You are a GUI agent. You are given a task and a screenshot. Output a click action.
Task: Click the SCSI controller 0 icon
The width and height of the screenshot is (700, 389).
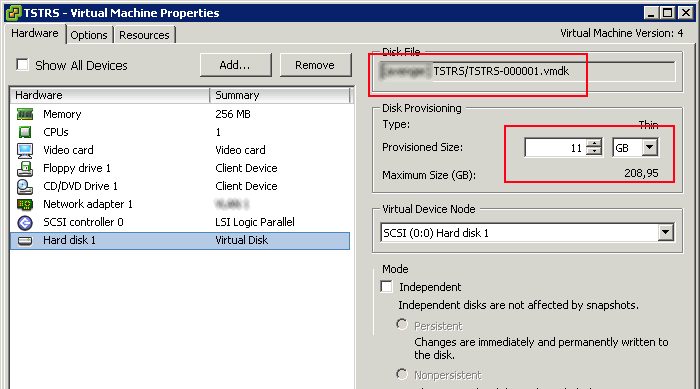click(25, 222)
